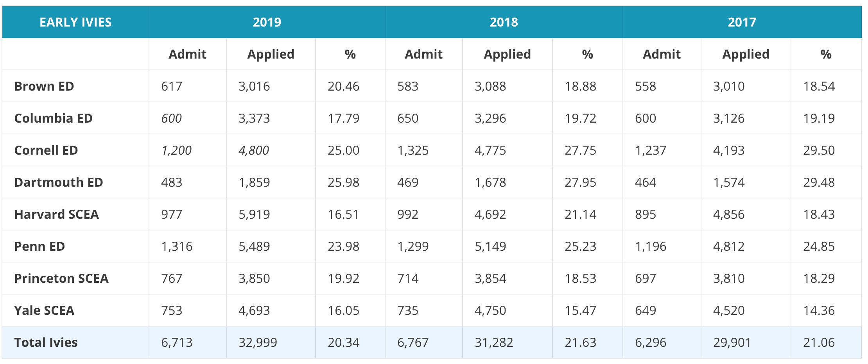Select Yale 2017 applied value 4,520

point(729,310)
